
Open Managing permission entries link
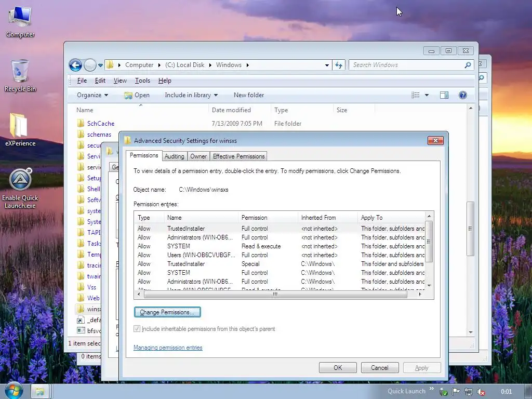click(x=168, y=348)
